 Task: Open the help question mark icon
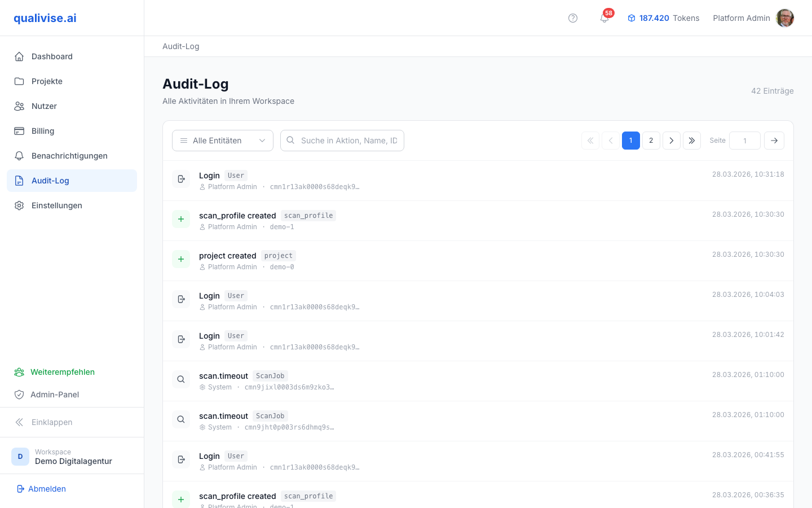573,18
